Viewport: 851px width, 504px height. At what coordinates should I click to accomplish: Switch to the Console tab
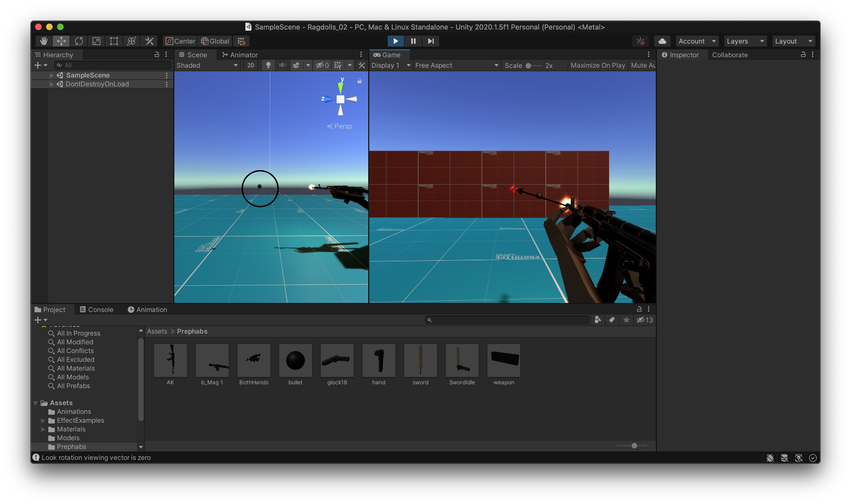(x=97, y=310)
